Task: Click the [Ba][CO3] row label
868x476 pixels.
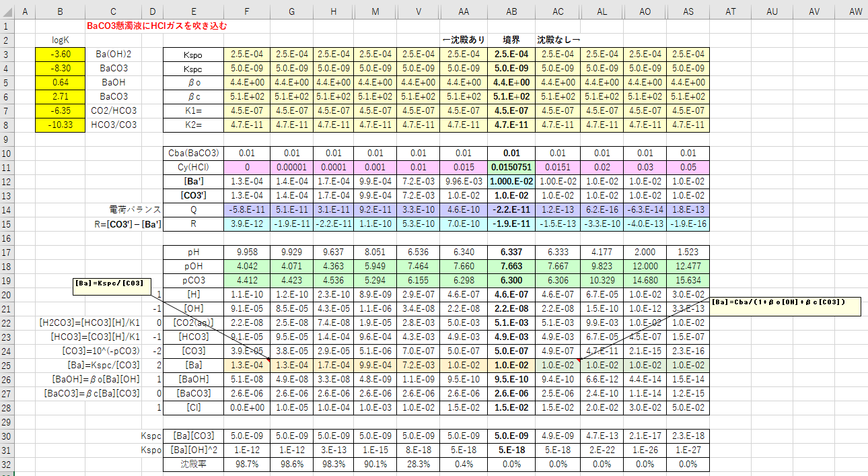Action: [194, 436]
